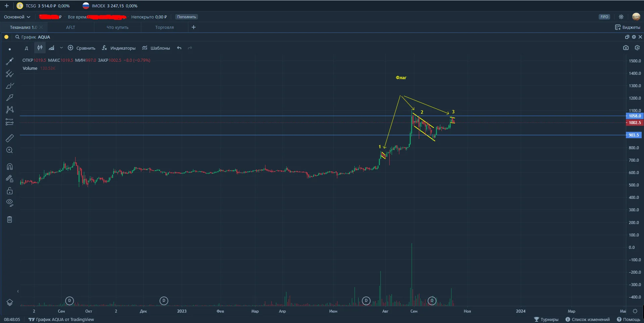Toggle the yellow widget link group dot

(6, 37)
